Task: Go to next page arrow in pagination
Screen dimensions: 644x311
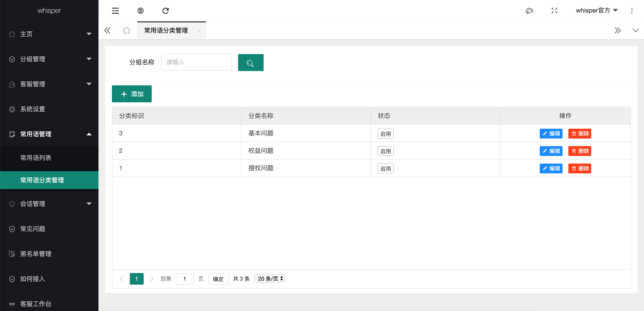Action: [152, 279]
